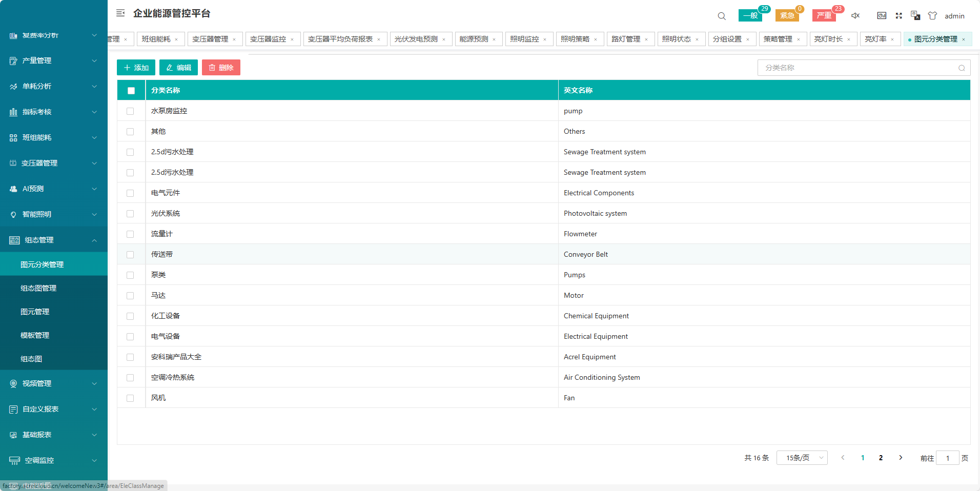Switch language with the translate icon
This screenshot has width=980, height=491.
pyautogui.click(x=915, y=16)
